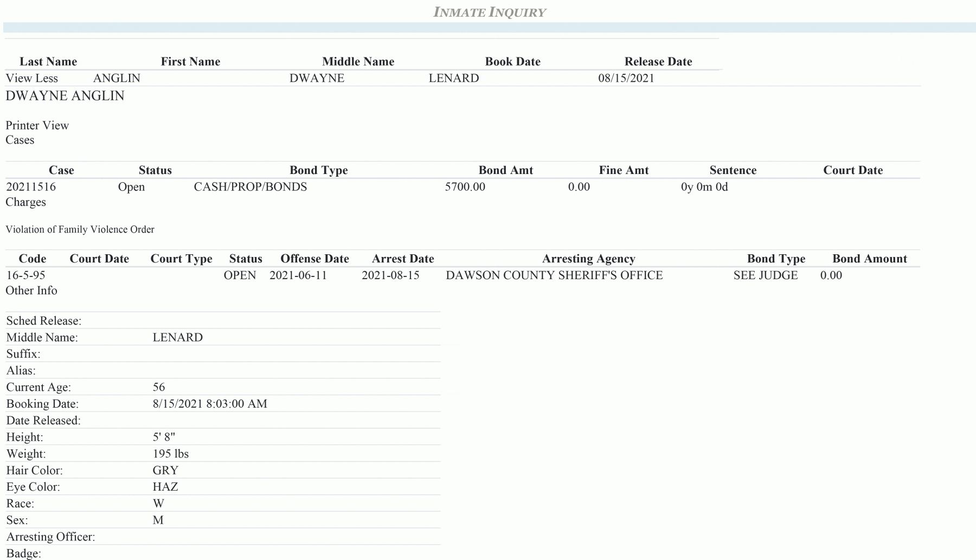This screenshot has height=560, width=976.
Task: Select the Arrest Date column header
Action: tap(402, 259)
